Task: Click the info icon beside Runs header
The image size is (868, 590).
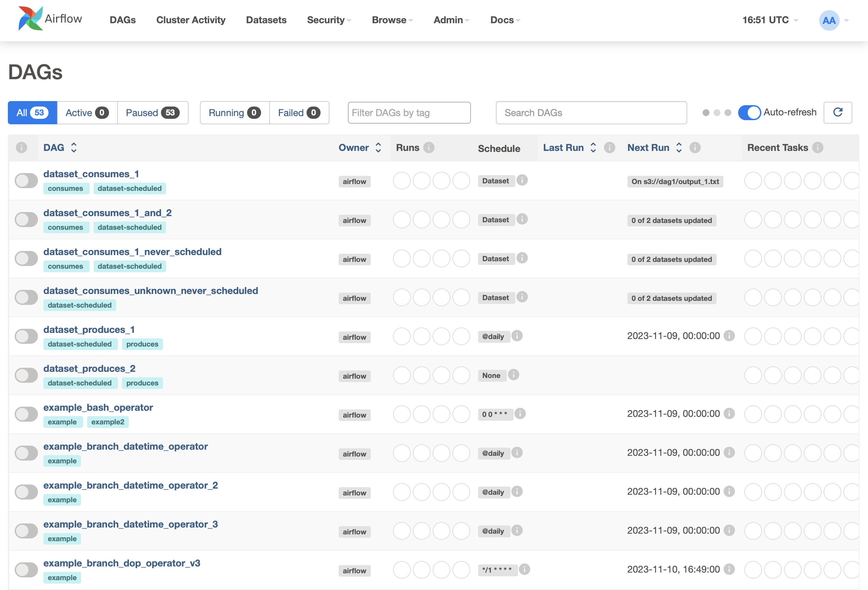Action: pos(429,148)
